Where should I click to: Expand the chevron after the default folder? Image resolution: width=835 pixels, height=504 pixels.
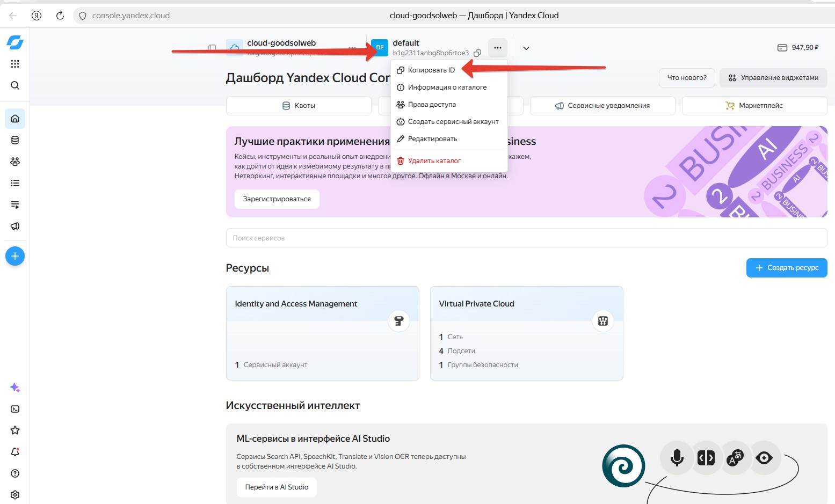526,48
